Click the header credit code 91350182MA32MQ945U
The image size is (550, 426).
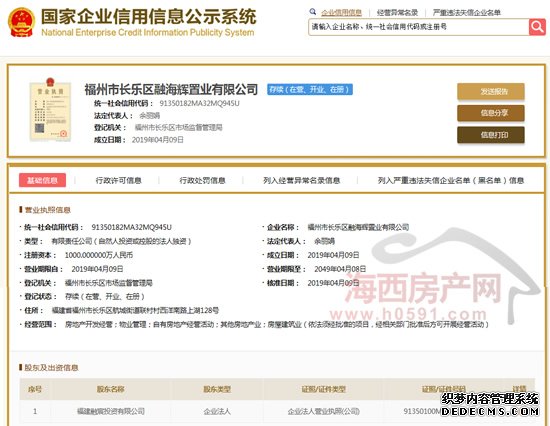pyautogui.click(x=199, y=104)
